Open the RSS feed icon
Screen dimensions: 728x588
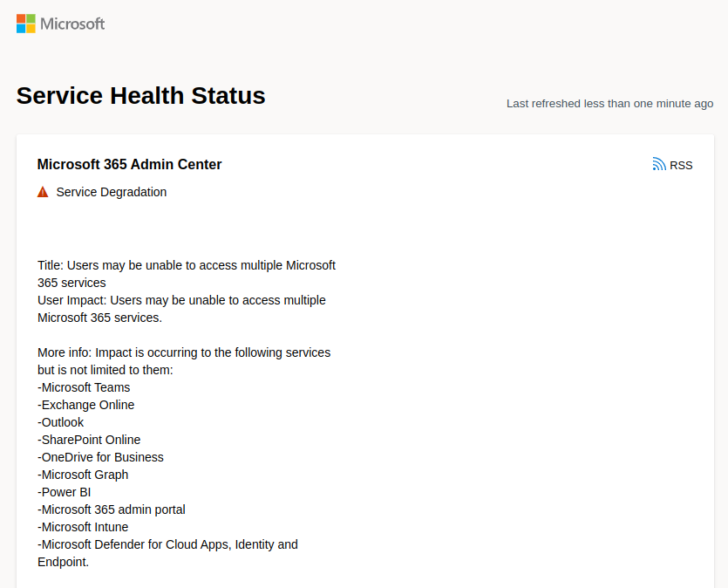point(659,164)
